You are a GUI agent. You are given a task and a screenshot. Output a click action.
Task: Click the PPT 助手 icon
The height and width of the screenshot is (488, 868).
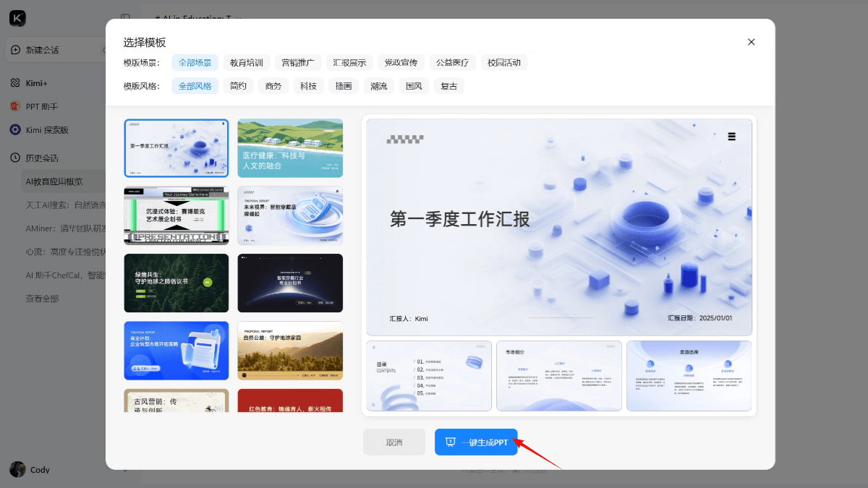[15, 106]
